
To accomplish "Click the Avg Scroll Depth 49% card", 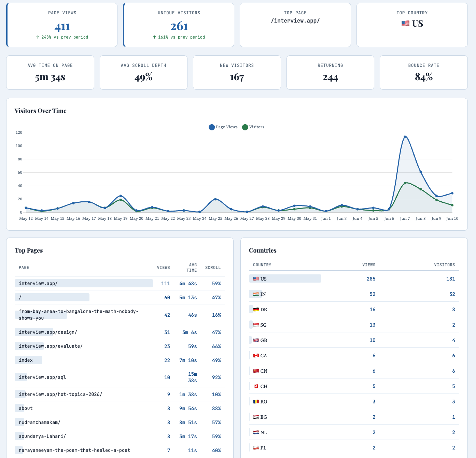I will point(143,73).
